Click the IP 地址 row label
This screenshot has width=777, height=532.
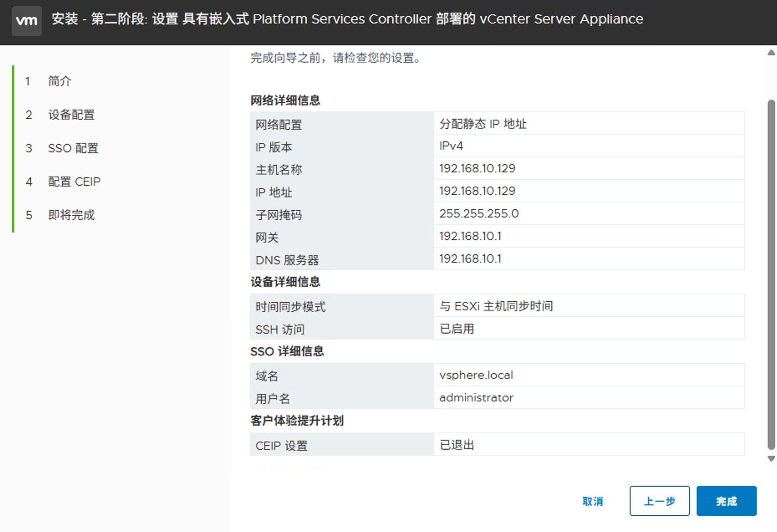tap(273, 192)
